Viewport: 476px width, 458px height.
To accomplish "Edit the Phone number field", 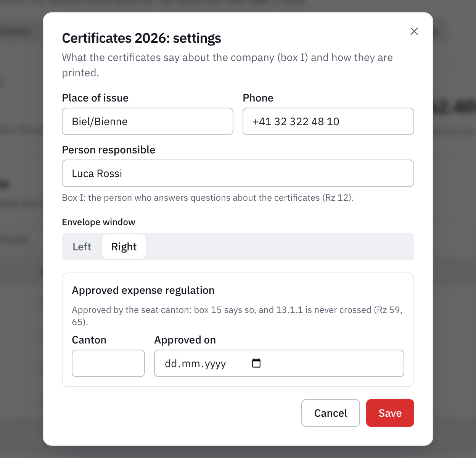I will (x=328, y=121).
